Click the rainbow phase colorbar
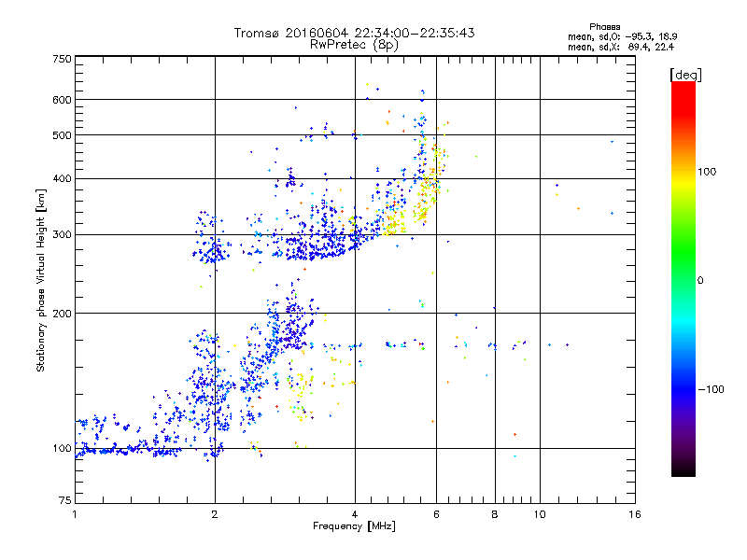This screenshot has height=560, width=747. click(684, 278)
